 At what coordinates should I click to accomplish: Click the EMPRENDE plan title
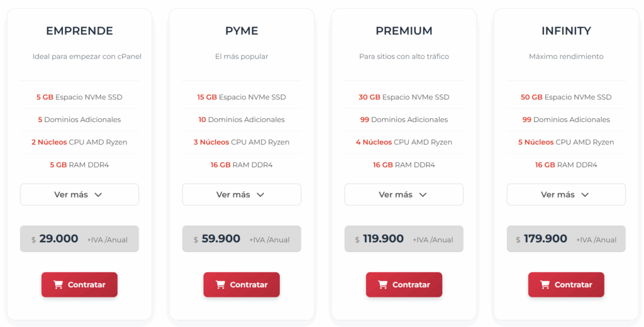tap(79, 31)
